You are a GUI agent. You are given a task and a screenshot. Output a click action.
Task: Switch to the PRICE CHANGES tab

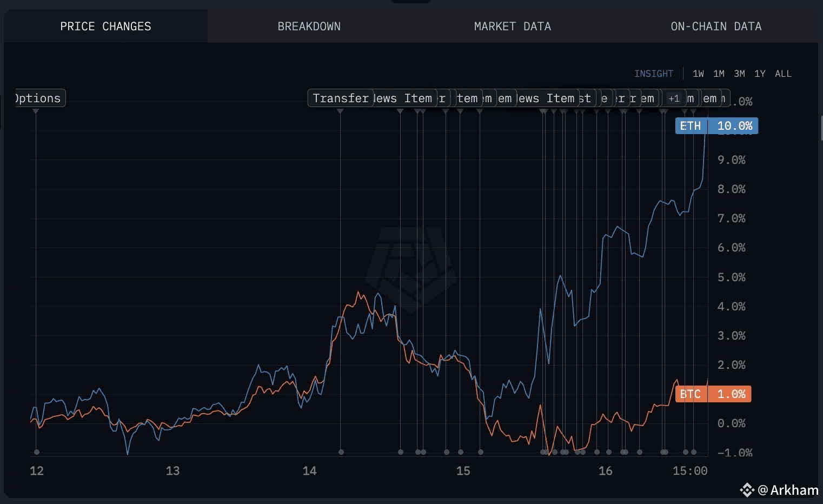105,26
